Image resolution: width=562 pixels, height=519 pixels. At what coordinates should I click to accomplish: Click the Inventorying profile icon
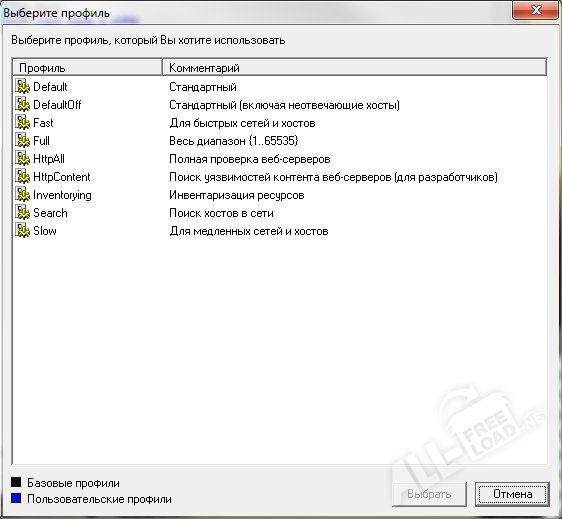tap(23, 195)
